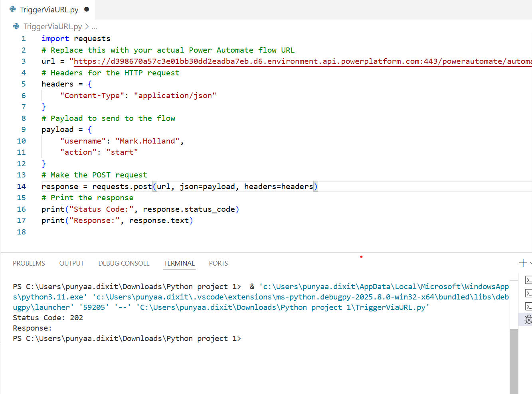Click the terminal vertical scrollbar thumb

click(514, 359)
